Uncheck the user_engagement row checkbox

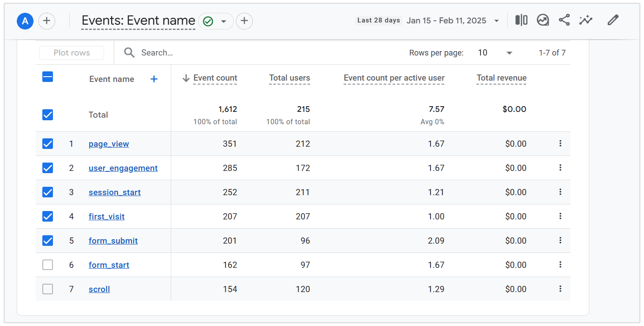(x=48, y=168)
